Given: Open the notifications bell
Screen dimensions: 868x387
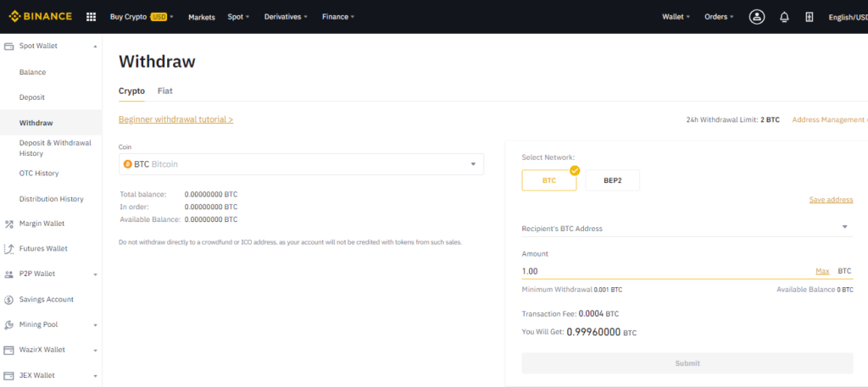Looking at the screenshot, I should pyautogui.click(x=784, y=17).
